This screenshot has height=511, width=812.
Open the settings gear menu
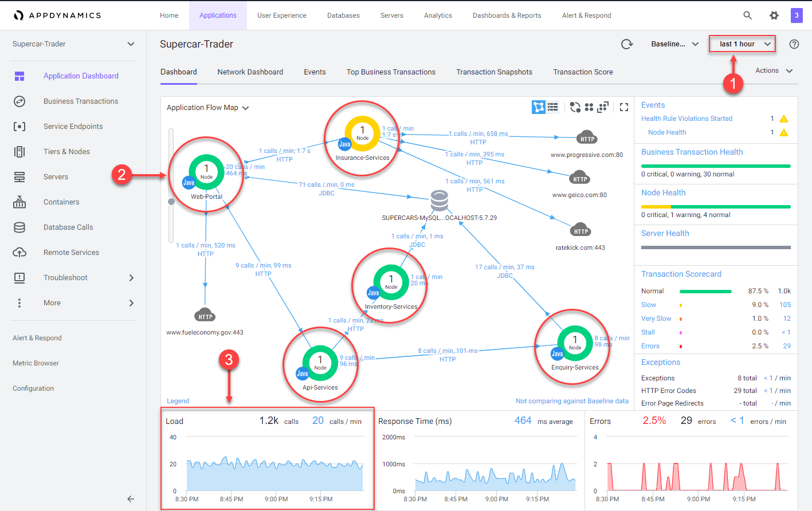tap(774, 15)
